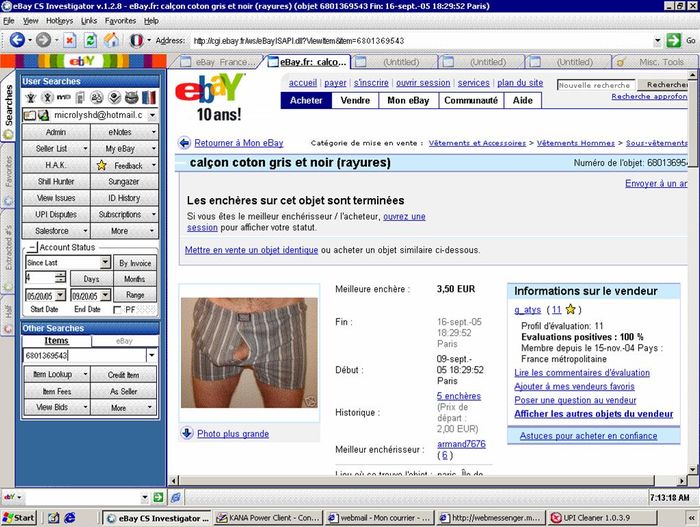700x527 pixels.
Task: Select the Vendre tab on eBay page
Action: pos(355,100)
